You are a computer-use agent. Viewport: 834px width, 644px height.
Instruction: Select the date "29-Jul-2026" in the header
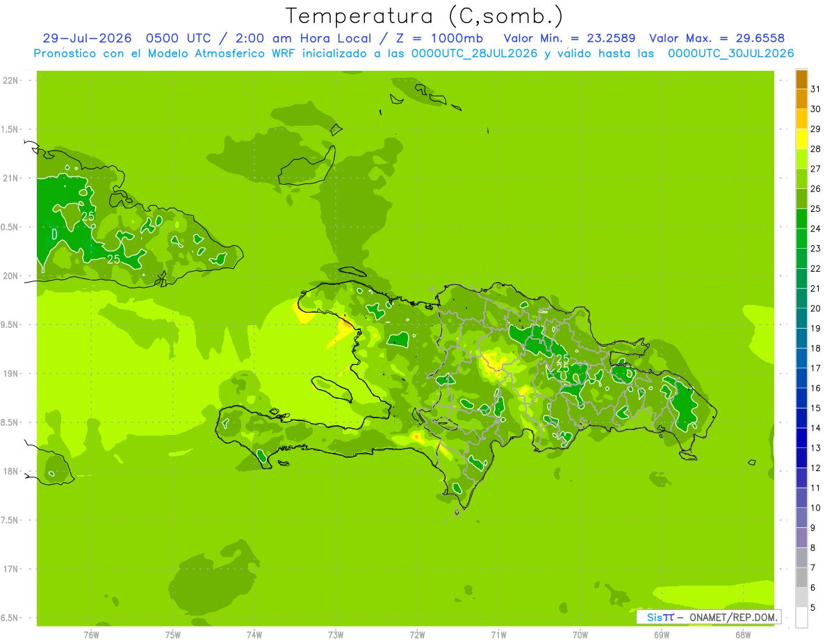pos(87,38)
